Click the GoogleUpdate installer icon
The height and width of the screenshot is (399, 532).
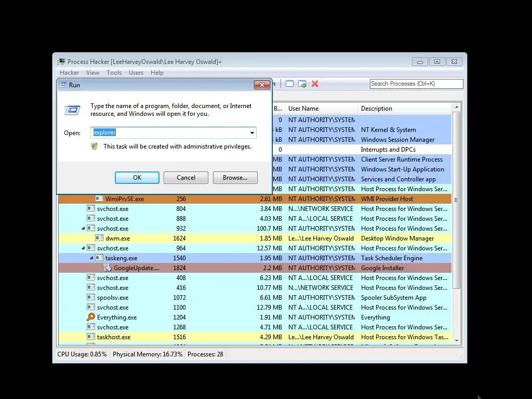108,268
